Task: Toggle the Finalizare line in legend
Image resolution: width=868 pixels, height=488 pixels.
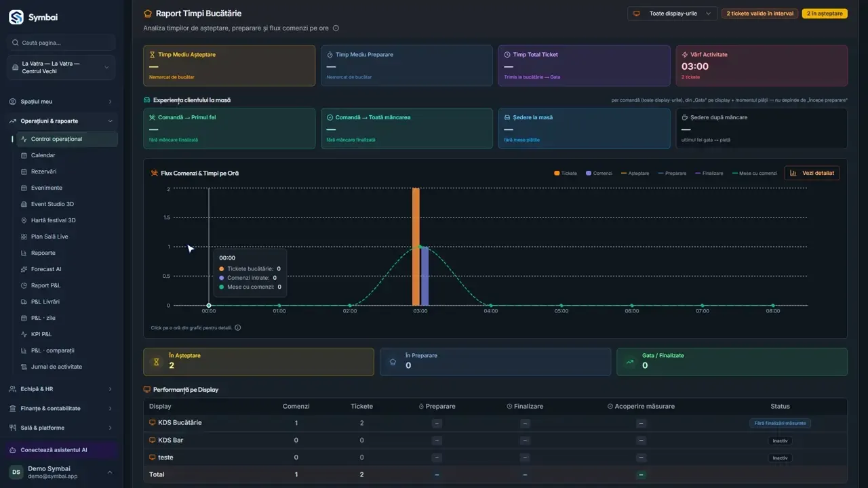Action: tap(709, 174)
